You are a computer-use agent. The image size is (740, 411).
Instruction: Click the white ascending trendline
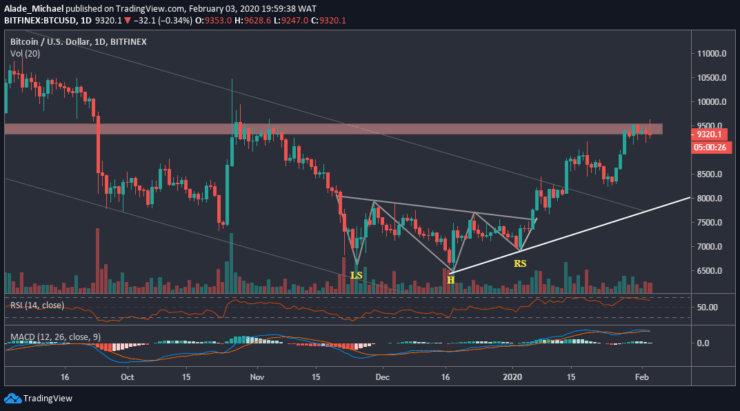click(x=571, y=235)
